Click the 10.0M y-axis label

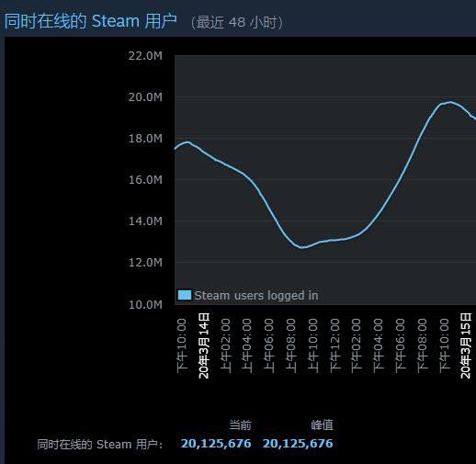[x=145, y=305]
